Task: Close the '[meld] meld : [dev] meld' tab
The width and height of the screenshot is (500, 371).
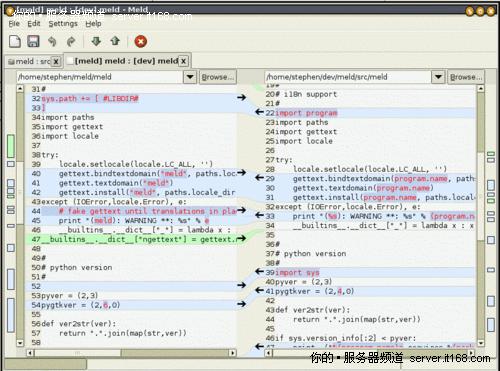Action: coord(183,61)
